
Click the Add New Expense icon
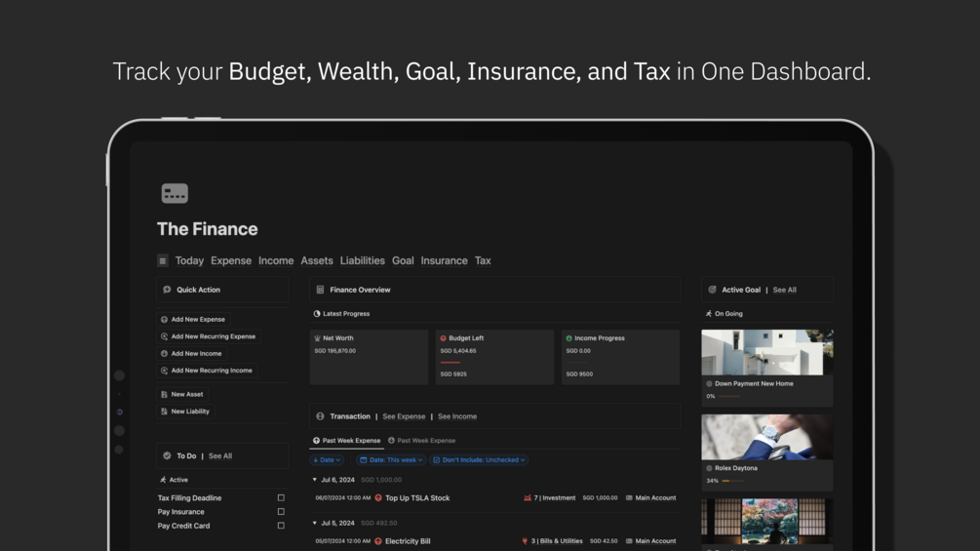(164, 320)
